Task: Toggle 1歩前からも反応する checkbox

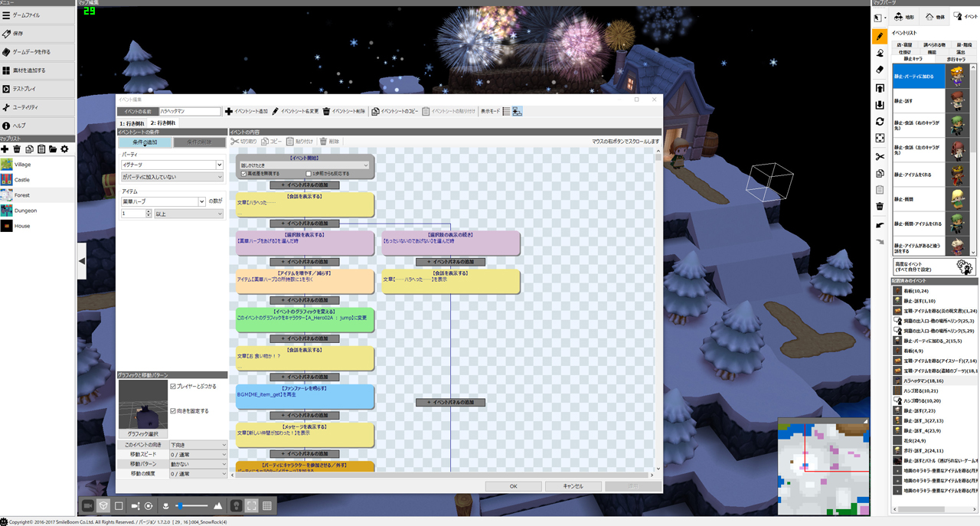Action: pos(309,174)
